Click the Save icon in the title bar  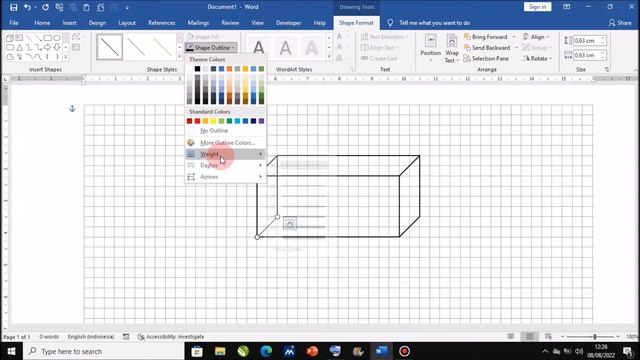(x=13, y=7)
